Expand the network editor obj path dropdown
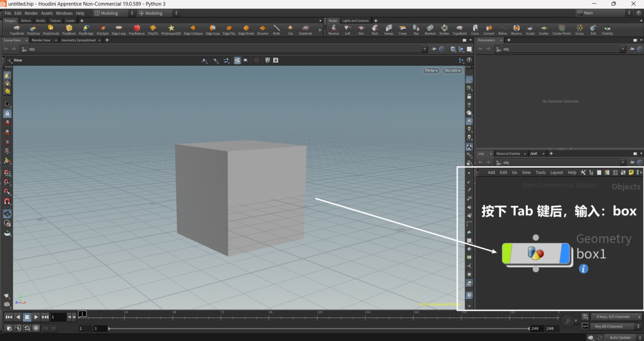The height and width of the screenshot is (341, 644). coord(623,162)
